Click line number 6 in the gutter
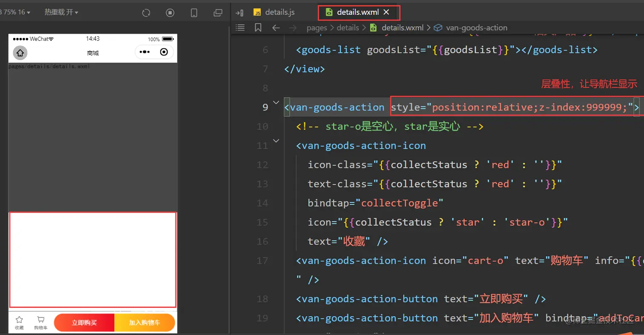 265,50
